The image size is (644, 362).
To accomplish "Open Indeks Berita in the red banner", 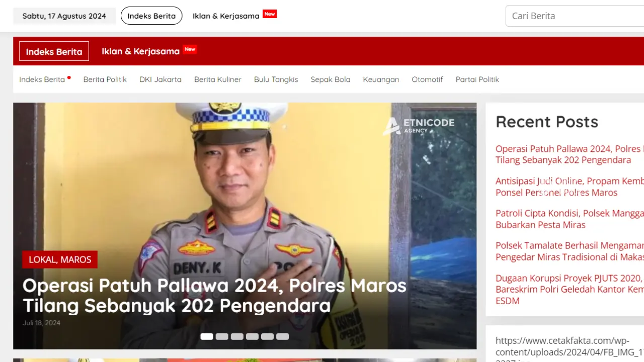I will click(x=54, y=51).
